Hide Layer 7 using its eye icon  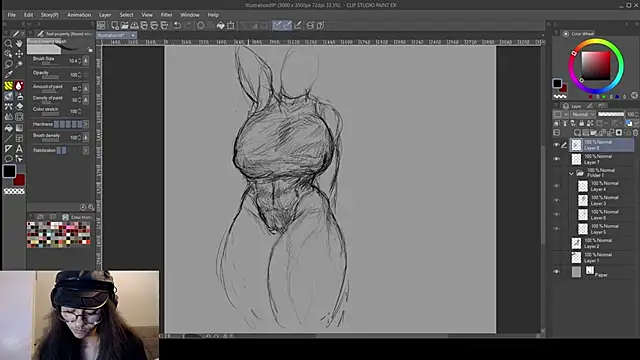(x=556, y=159)
